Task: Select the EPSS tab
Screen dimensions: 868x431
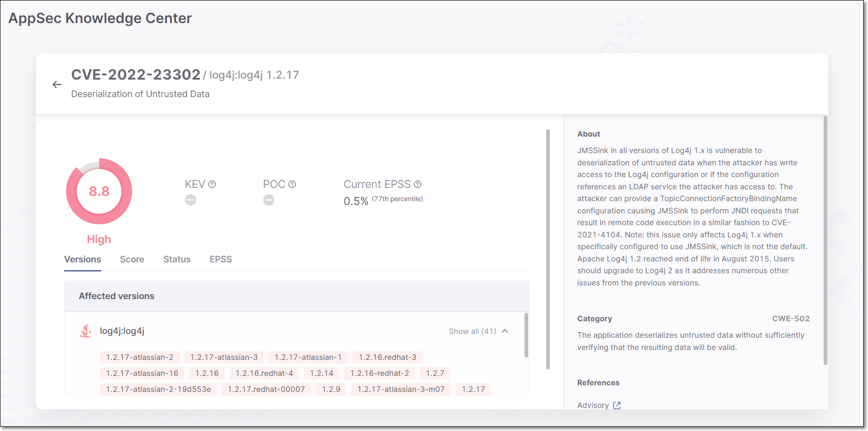Action: point(221,260)
